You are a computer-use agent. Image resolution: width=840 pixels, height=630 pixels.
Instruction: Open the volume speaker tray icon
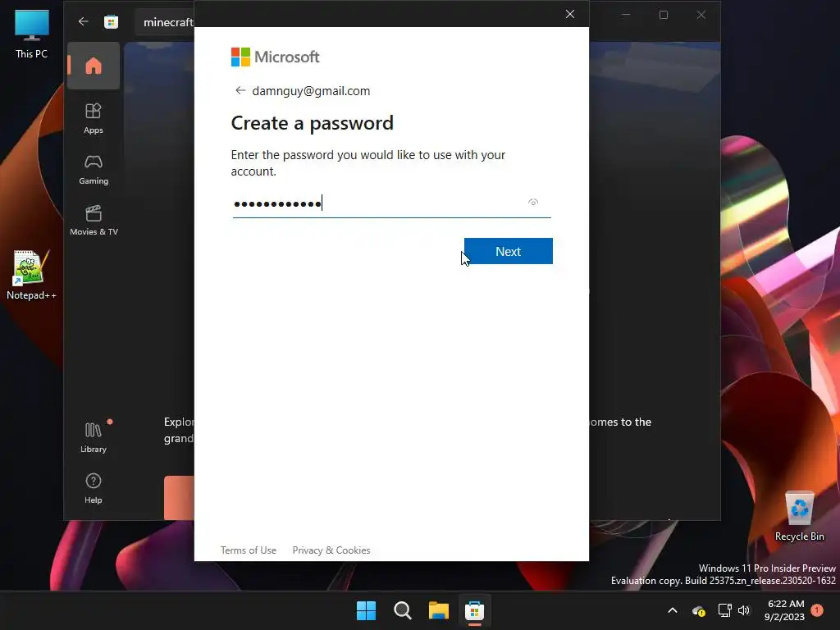[743, 610]
